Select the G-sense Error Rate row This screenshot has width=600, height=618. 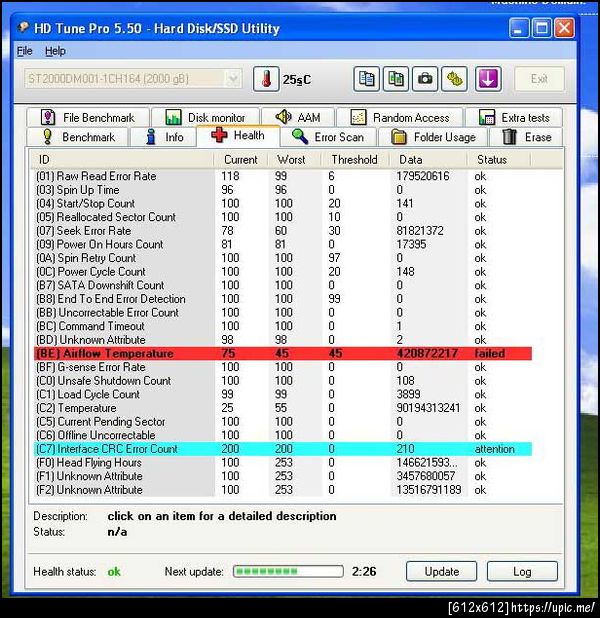pyautogui.click(x=283, y=367)
